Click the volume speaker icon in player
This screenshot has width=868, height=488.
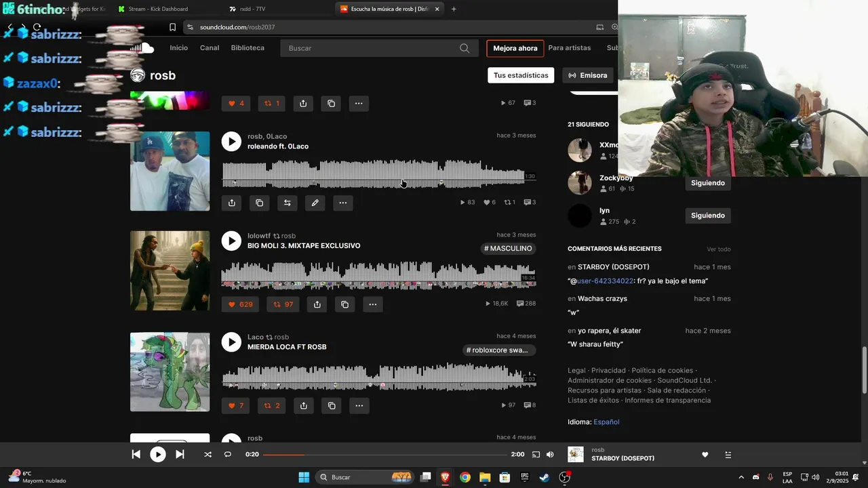coord(550,455)
